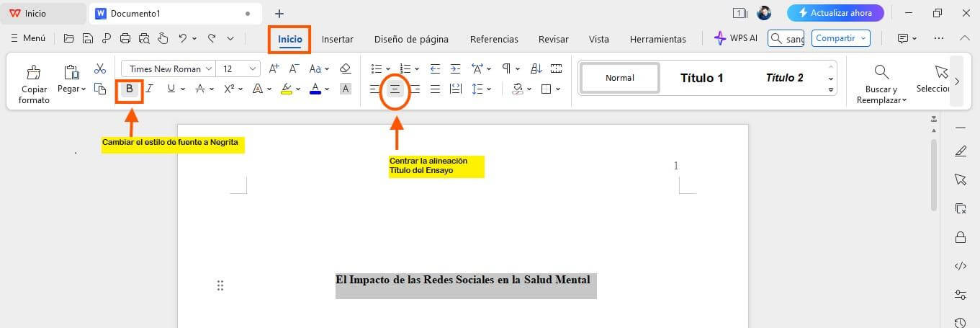Undo the last action
The image size is (980, 328).
tap(183, 38)
